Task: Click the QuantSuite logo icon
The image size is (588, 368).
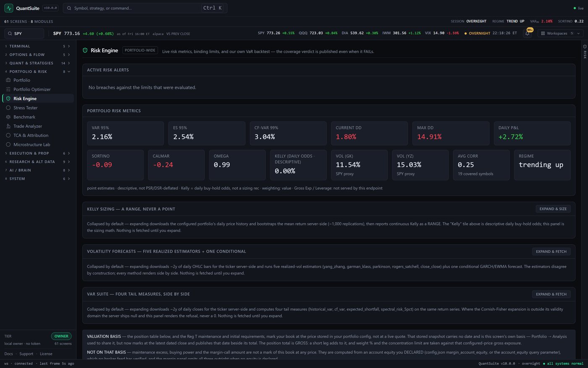Action: point(9,8)
